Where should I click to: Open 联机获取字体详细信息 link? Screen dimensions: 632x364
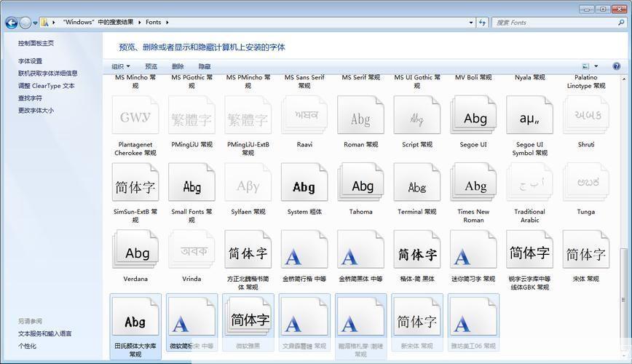tap(47, 74)
